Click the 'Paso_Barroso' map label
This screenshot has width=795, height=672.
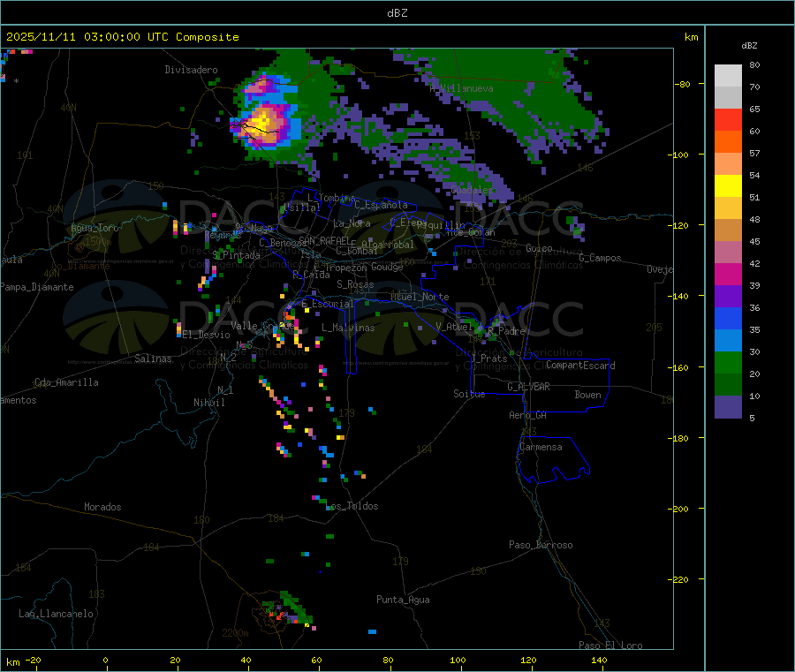[x=541, y=545]
